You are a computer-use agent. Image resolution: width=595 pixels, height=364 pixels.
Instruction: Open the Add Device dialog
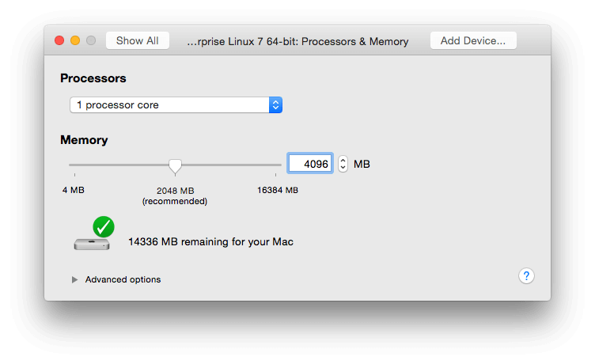[473, 40]
